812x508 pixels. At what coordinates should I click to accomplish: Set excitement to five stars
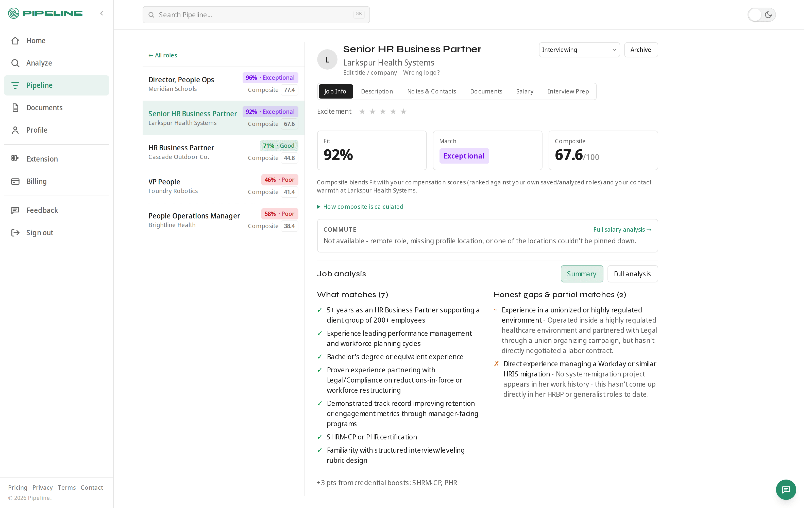point(404,112)
